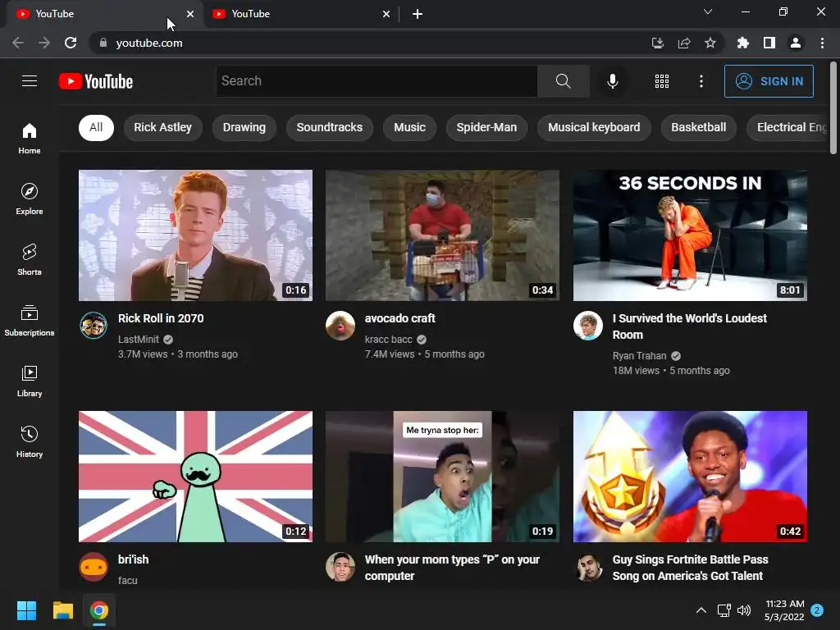
Task: Select the Soundtracks filter chip
Action: coord(330,127)
